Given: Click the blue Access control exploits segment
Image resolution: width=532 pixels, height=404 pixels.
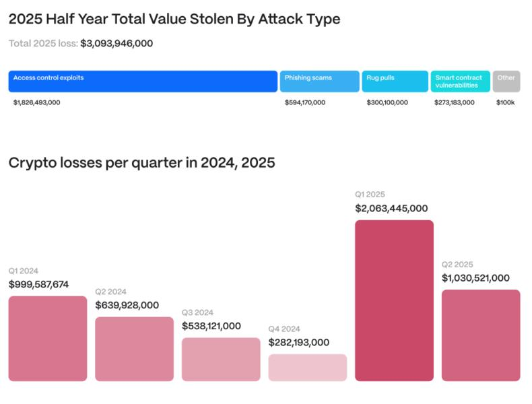Looking at the screenshot, I should pos(143,81).
